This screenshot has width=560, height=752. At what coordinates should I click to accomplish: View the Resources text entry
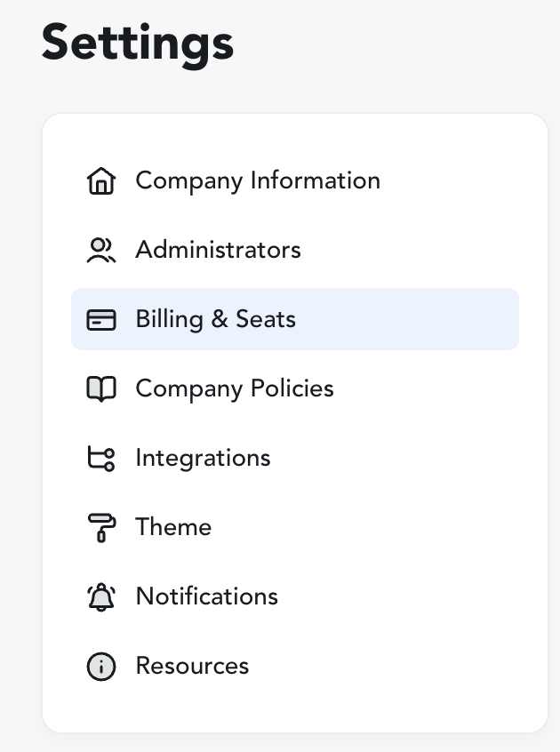point(192,666)
